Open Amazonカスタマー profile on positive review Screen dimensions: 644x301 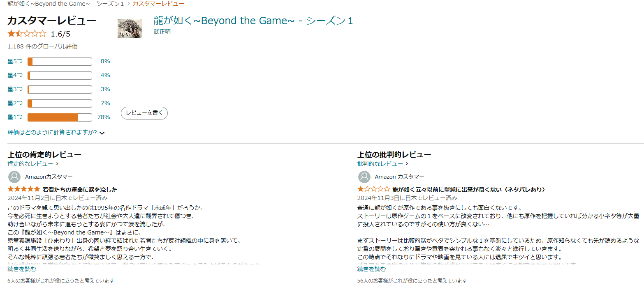coord(49,177)
